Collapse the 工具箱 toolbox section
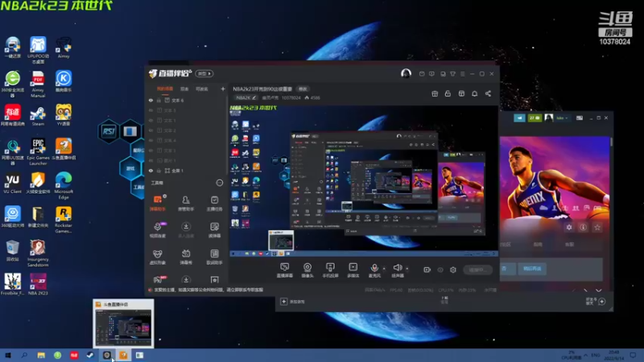The image size is (644, 362). [219, 183]
